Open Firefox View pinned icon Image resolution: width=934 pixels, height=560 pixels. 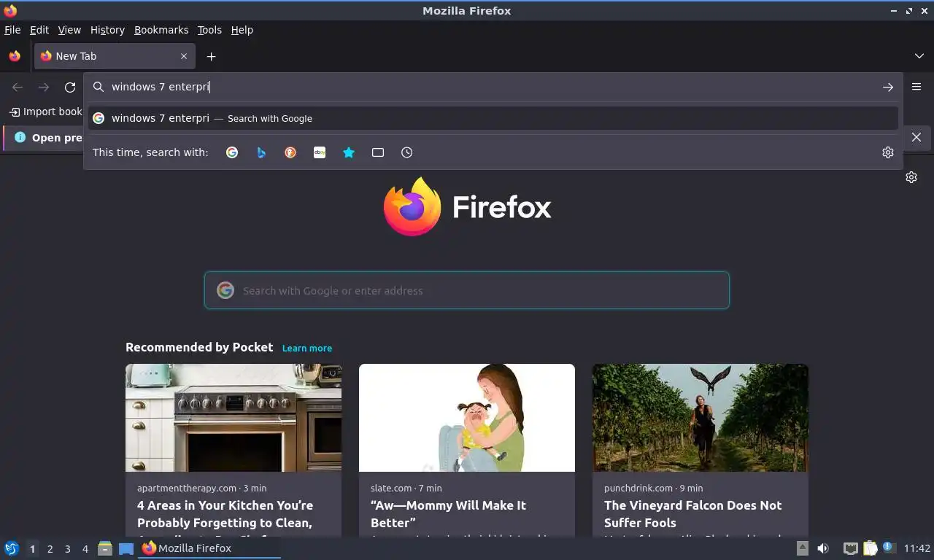click(x=15, y=56)
